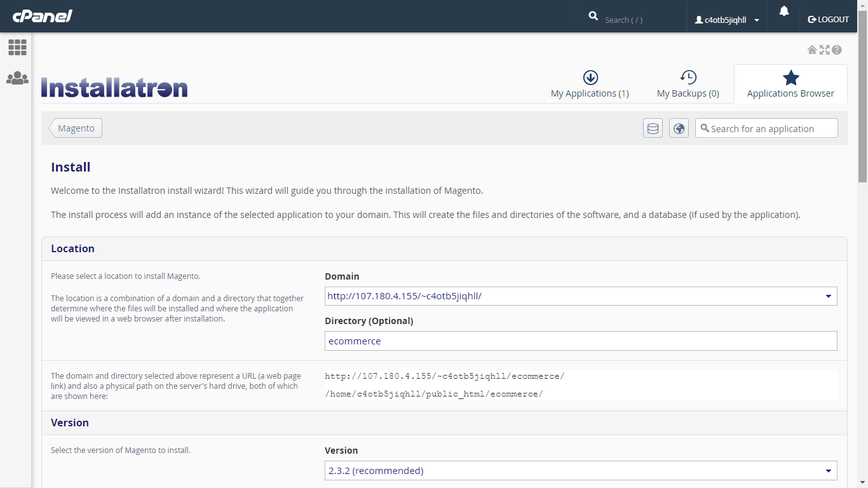Click the Version section header
Image resolution: width=868 pixels, height=488 pixels.
click(444, 423)
